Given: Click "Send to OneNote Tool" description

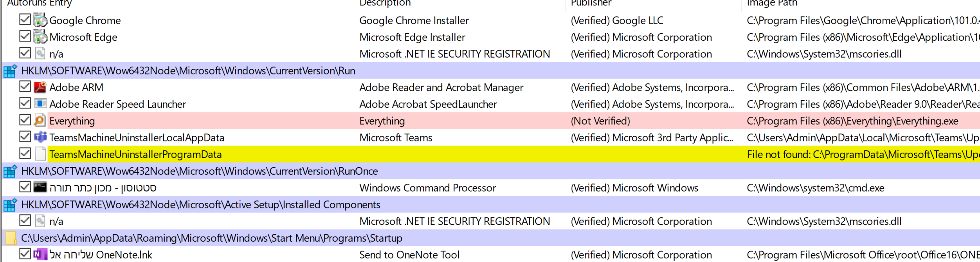Looking at the screenshot, I should [x=409, y=255].
